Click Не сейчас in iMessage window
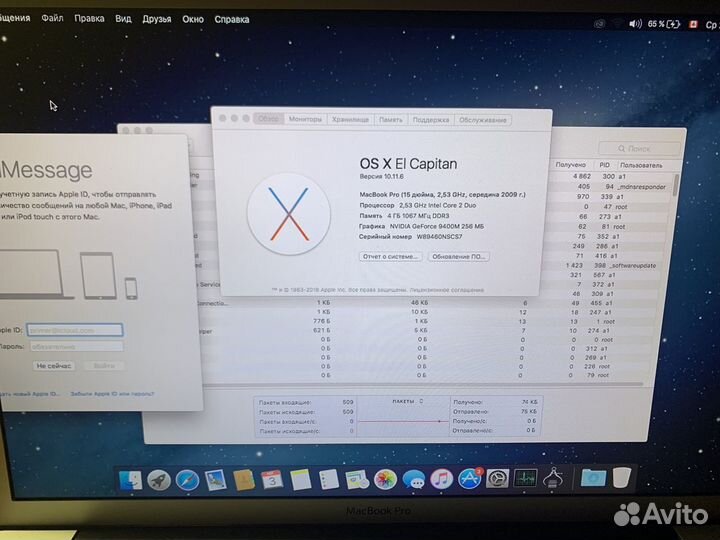 [54, 366]
